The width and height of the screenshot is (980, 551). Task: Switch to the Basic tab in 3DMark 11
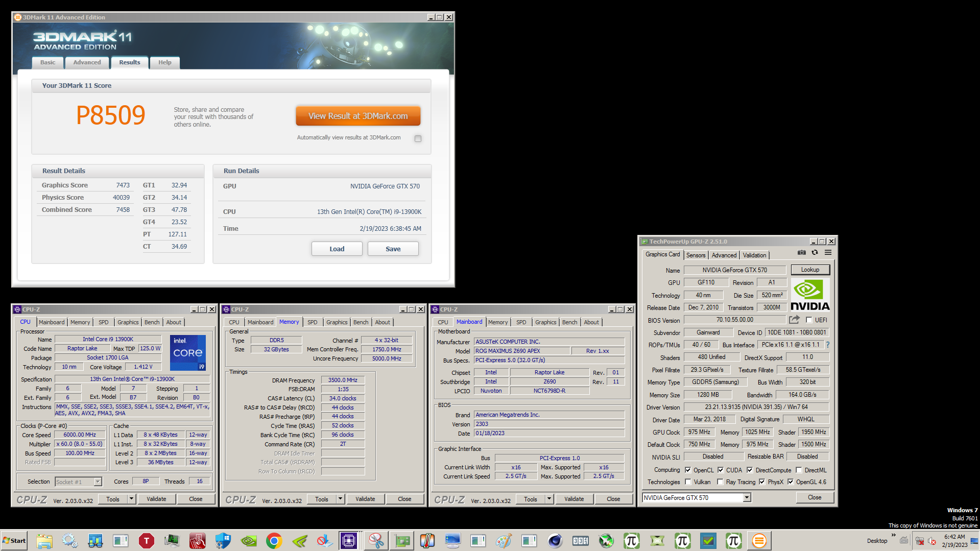(x=48, y=62)
